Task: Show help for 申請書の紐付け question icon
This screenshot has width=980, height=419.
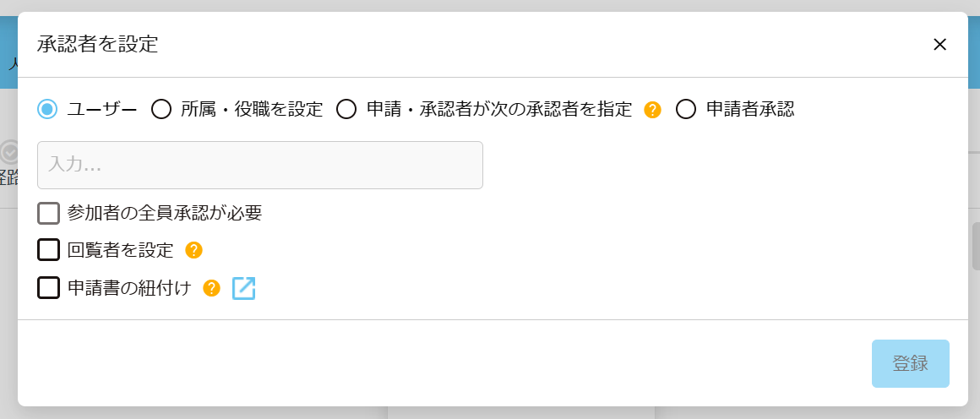Action: (x=212, y=288)
